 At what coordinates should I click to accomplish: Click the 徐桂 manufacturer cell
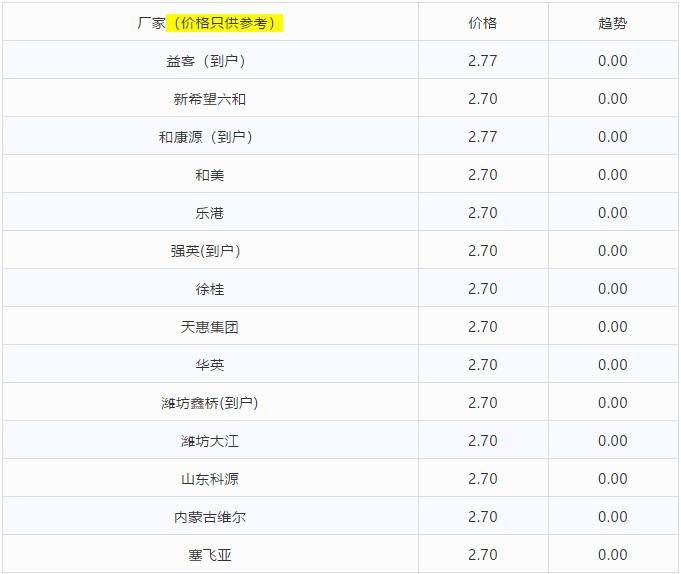(x=210, y=289)
